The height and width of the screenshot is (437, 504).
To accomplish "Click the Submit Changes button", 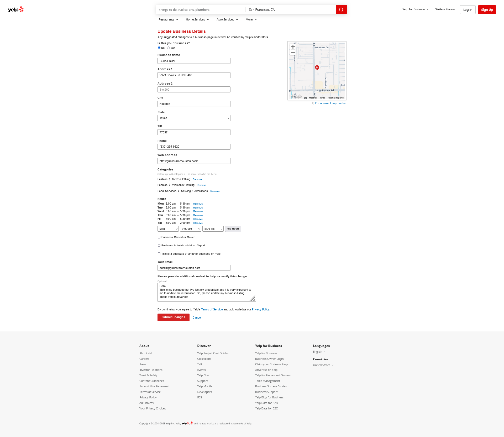I will click(173, 317).
